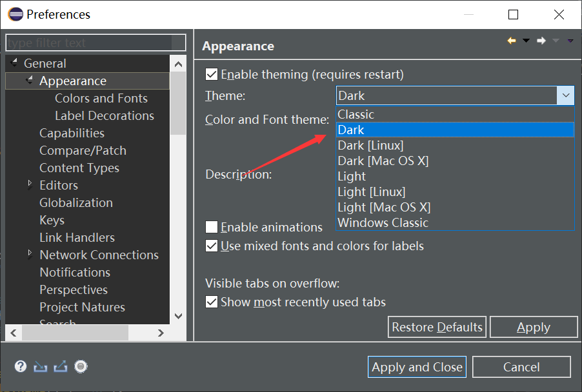The width and height of the screenshot is (582, 392).
Task: Toggle Use mixed fonts and colors checkbox
Action: point(212,246)
